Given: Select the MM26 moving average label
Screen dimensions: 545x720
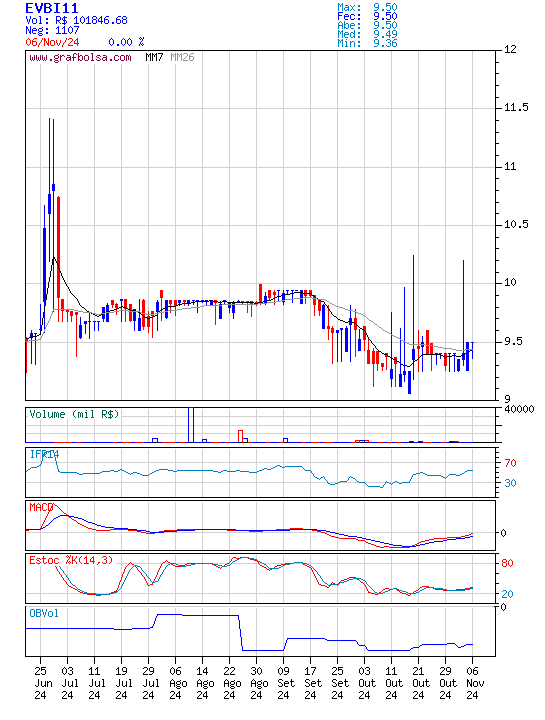Looking at the screenshot, I should [182, 57].
